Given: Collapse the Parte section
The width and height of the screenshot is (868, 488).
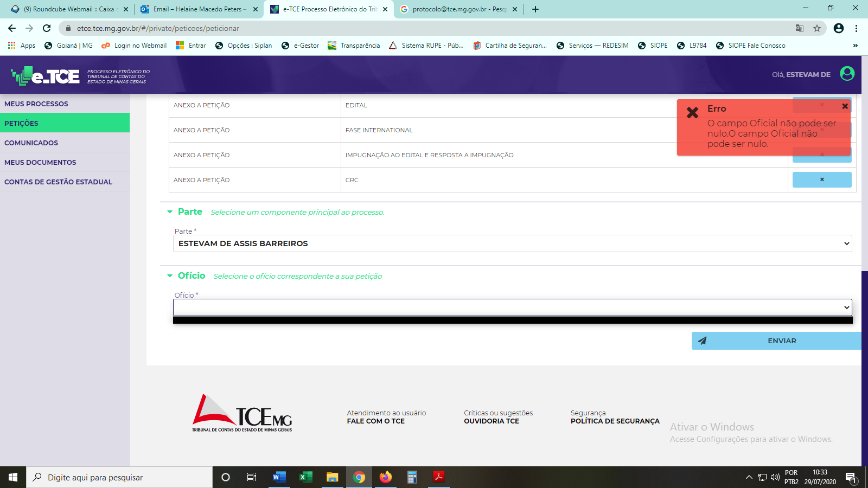Looking at the screenshot, I should [x=170, y=212].
